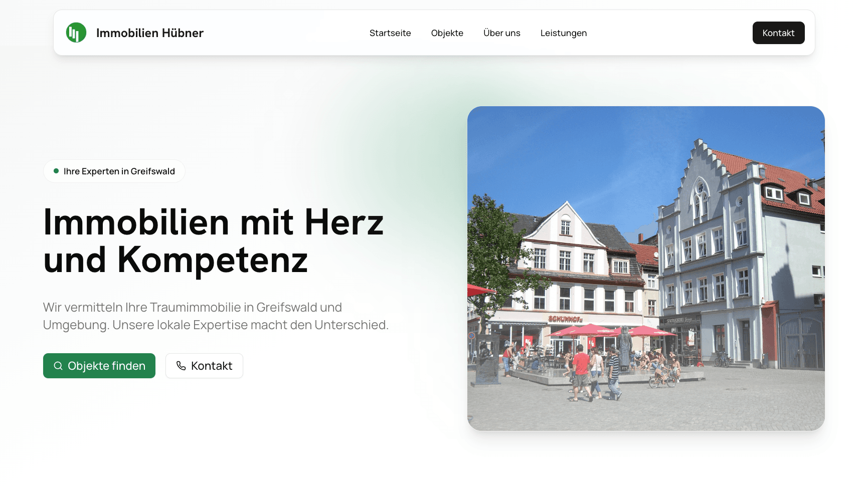Click the green Objekte finden button
The image size is (868, 495).
(x=99, y=366)
